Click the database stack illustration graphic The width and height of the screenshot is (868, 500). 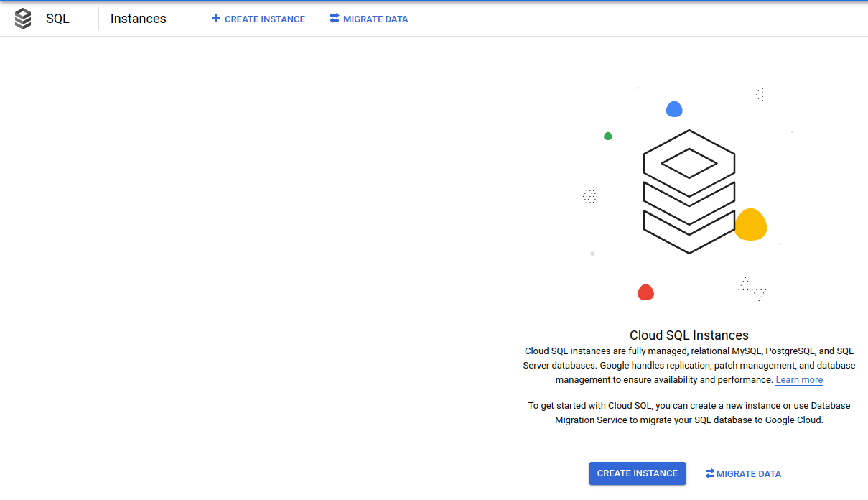coord(689,192)
